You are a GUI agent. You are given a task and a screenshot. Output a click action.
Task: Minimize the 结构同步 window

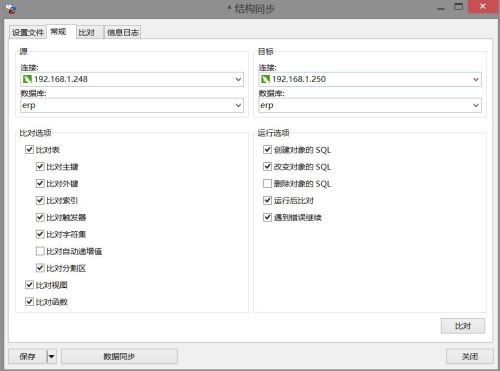pyautogui.click(x=441, y=8)
